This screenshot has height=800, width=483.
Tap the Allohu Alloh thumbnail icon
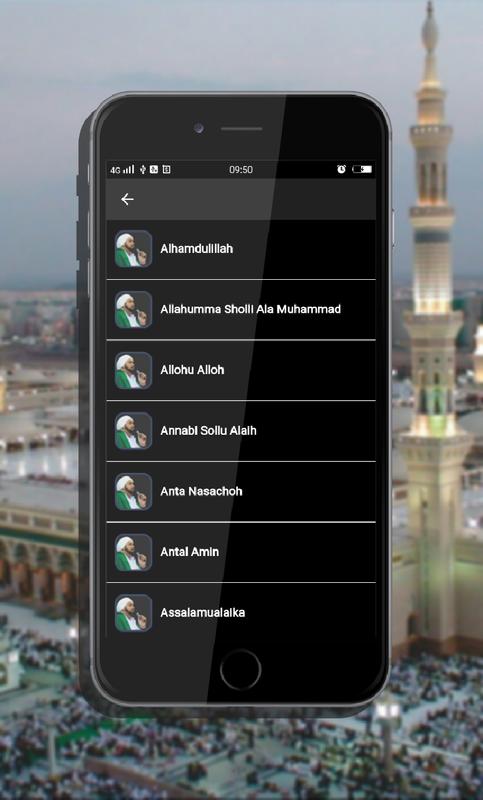tap(133, 370)
